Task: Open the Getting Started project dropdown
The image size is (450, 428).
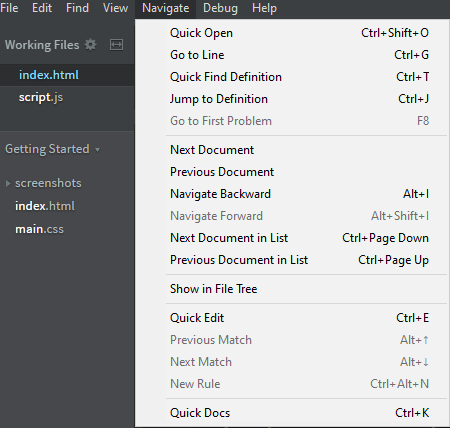Action: (53, 149)
